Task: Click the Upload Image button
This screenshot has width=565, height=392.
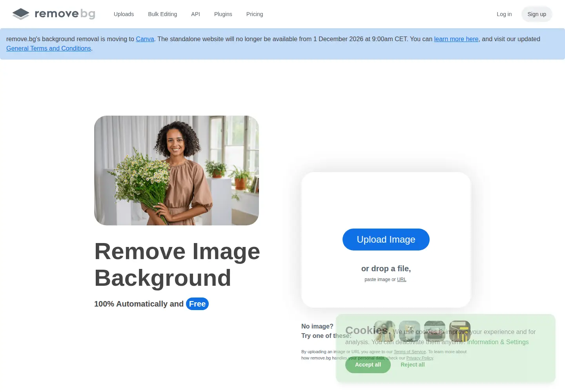Action: pos(386,240)
